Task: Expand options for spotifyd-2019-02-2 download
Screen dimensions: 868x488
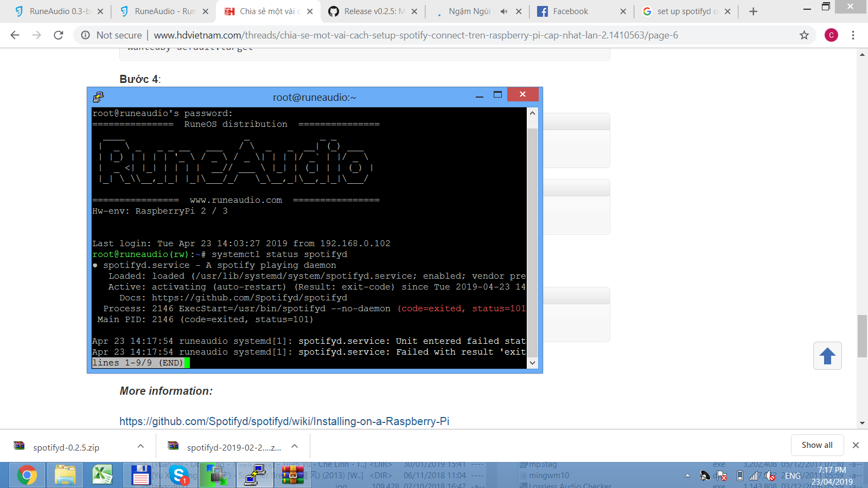Action: [x=295, y=446]
